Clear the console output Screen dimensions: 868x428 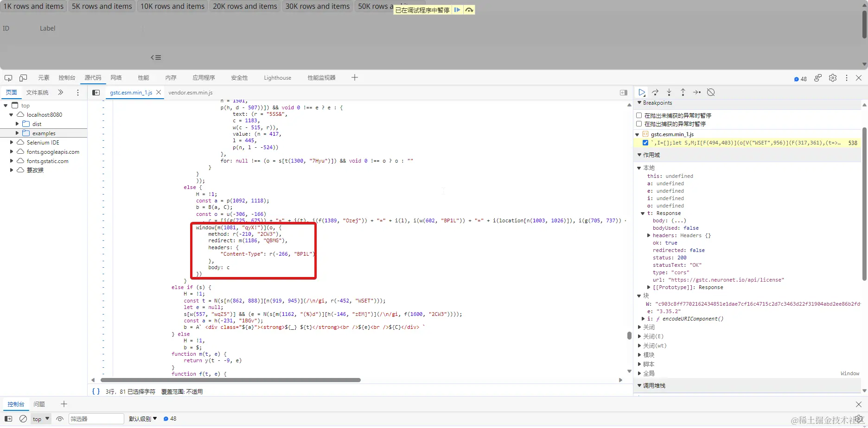pyautogui.click(x=23, y=419)
